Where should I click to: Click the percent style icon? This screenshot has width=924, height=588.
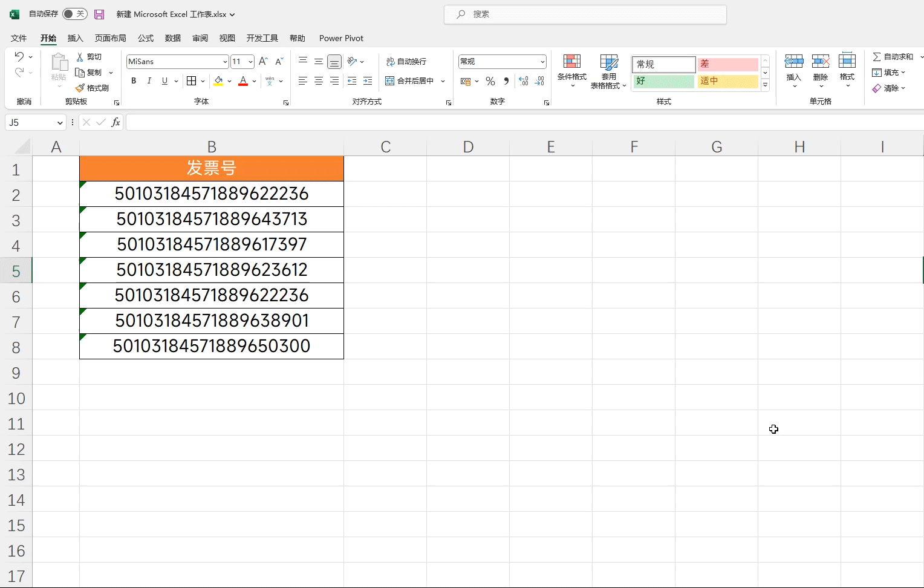tap(490, 80)
